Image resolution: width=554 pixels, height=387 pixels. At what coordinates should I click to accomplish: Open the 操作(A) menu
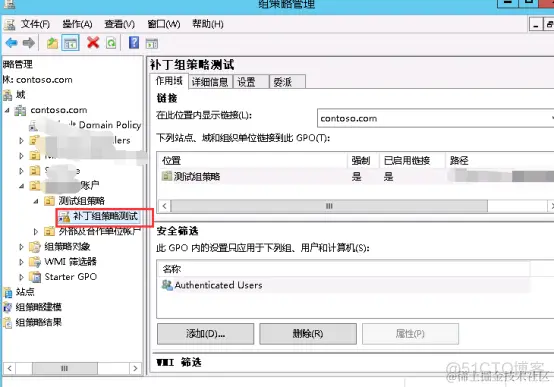(77, 24)
